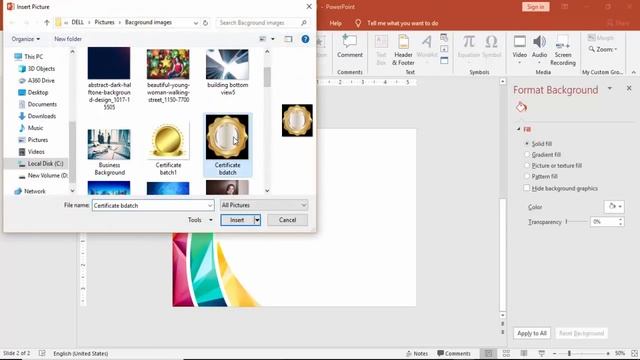Screen dimensions: 640x360
Task: Open the Symbol tool
Action: click(x=491, y=46)
